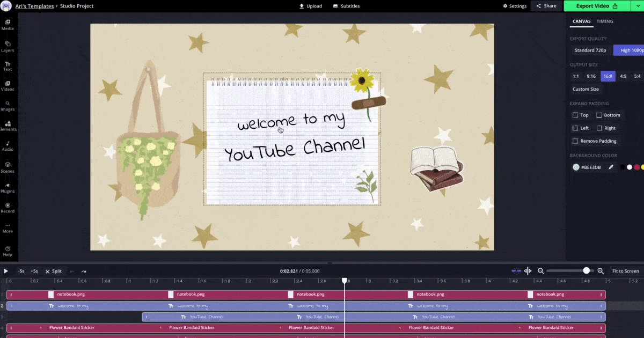Open the Images search in the sidebar
Image resolution: width=644 pixels, height=338 pixels.
click(8, 106)
